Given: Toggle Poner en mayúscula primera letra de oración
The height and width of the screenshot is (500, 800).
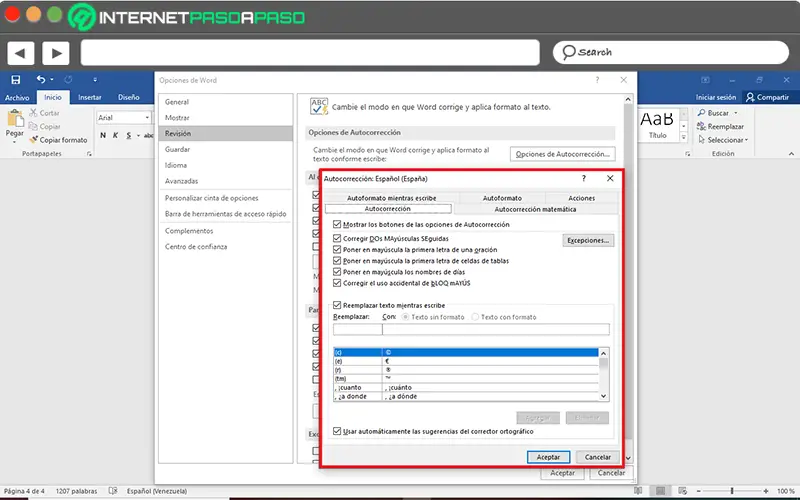Looking at the screenshot, I should pos(337,249).
